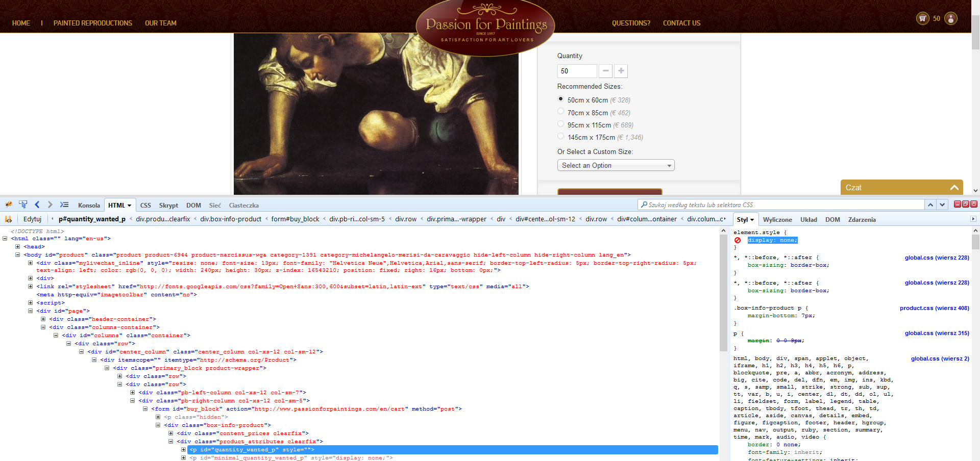Image resolution: width=980 pixels, height=461 pixels.
Task: Expand the mylivechat_inline div node
Action: coord(30,263)
